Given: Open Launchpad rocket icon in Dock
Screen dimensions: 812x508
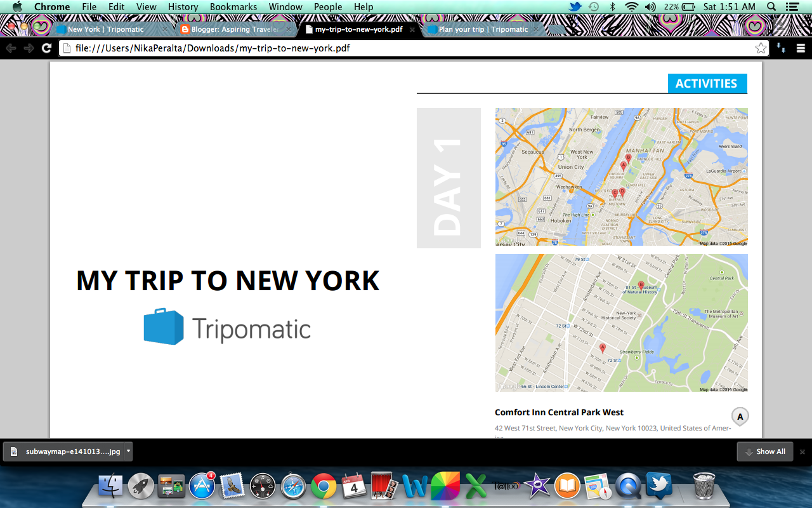Looking at the screenshot, I should (x=141, y=486).
